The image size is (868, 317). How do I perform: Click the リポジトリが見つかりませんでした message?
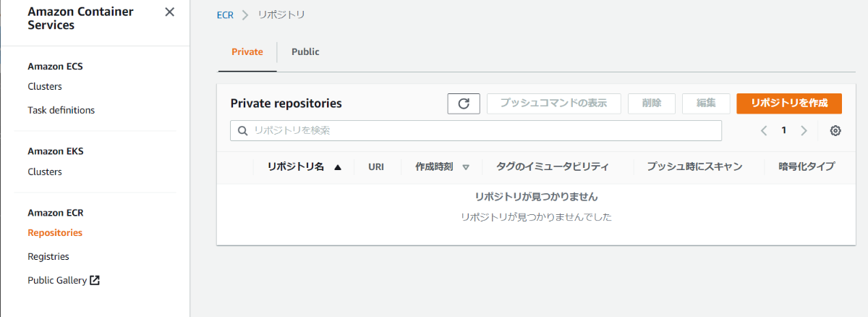point(536,217)
